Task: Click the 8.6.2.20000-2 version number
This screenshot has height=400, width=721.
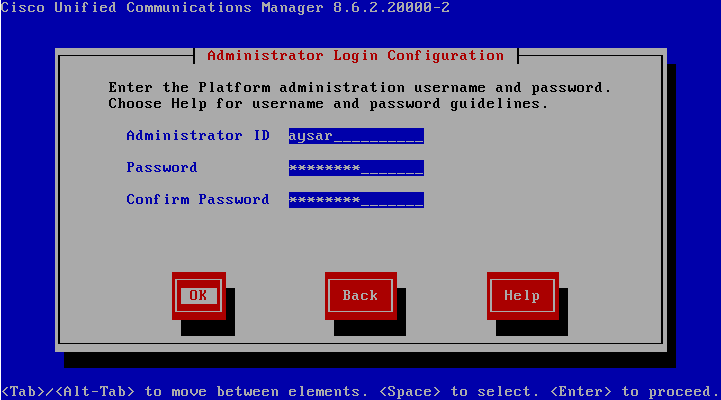Action: point(391,7)
